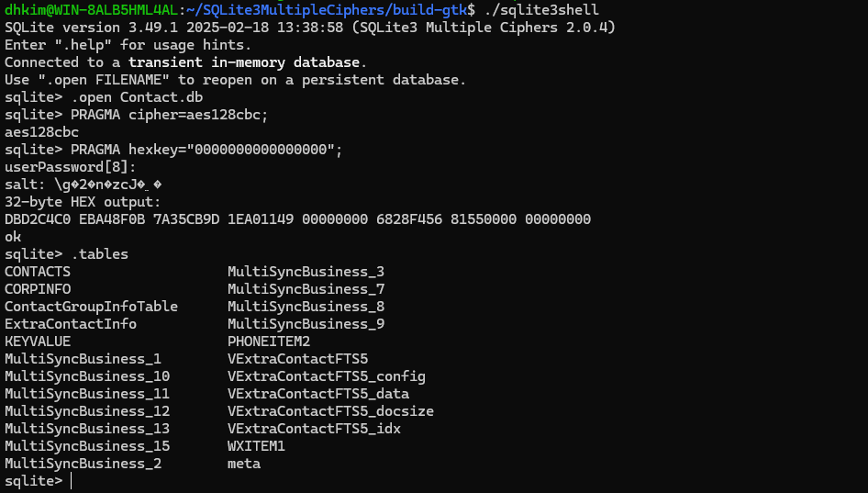Click the WXITEM1 table name

[256, 446]
